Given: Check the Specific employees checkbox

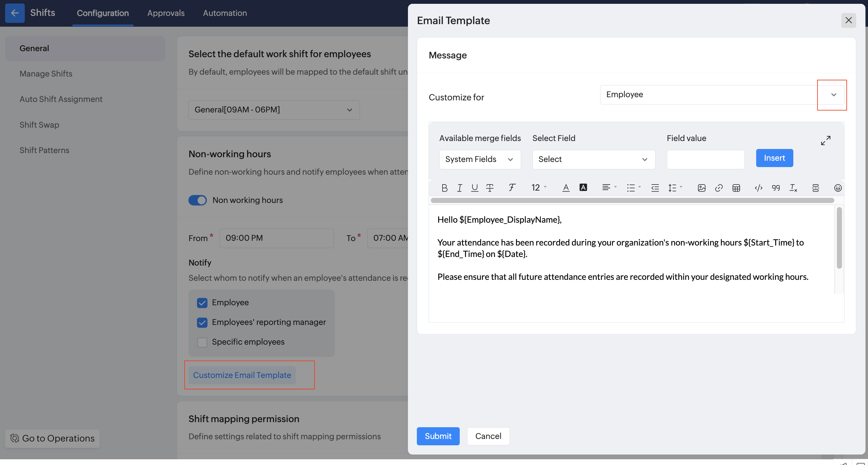Looking at the screenshot, I should point(202,342).
